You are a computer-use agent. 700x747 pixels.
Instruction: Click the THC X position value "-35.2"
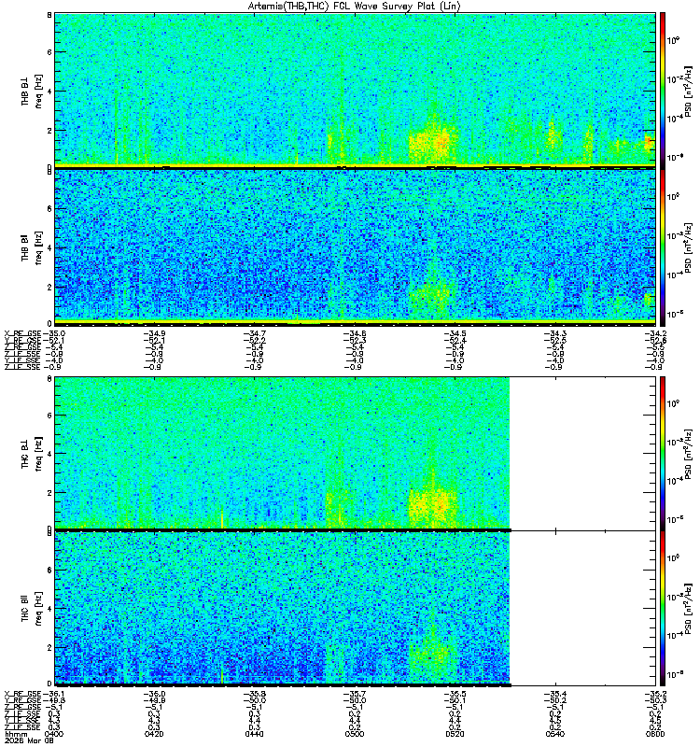[655, 694]
